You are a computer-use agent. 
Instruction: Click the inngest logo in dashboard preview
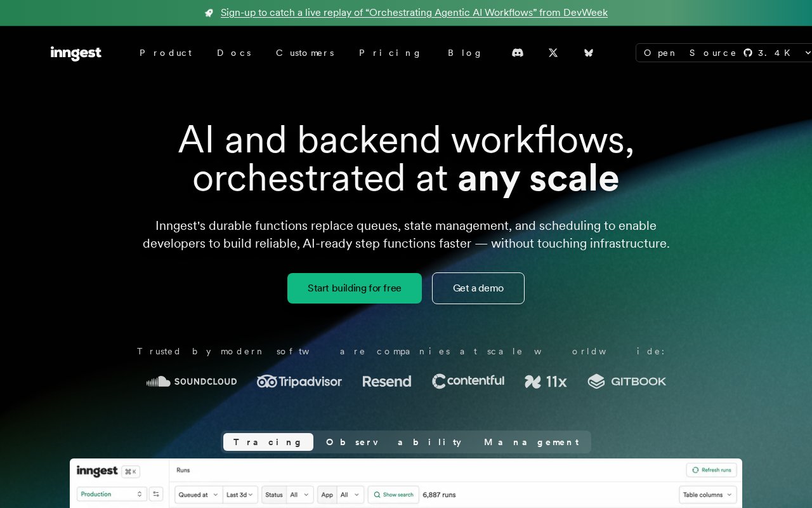(97, 471)
